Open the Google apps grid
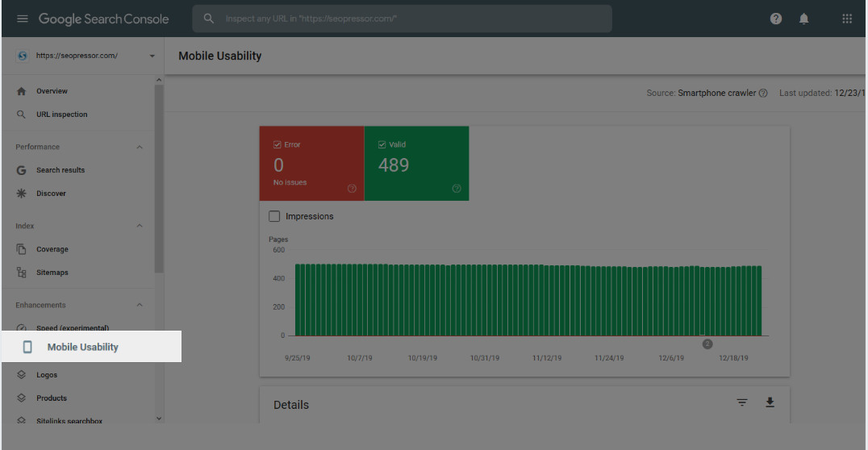Screen dimensions: 868x450 click(847, 19)
